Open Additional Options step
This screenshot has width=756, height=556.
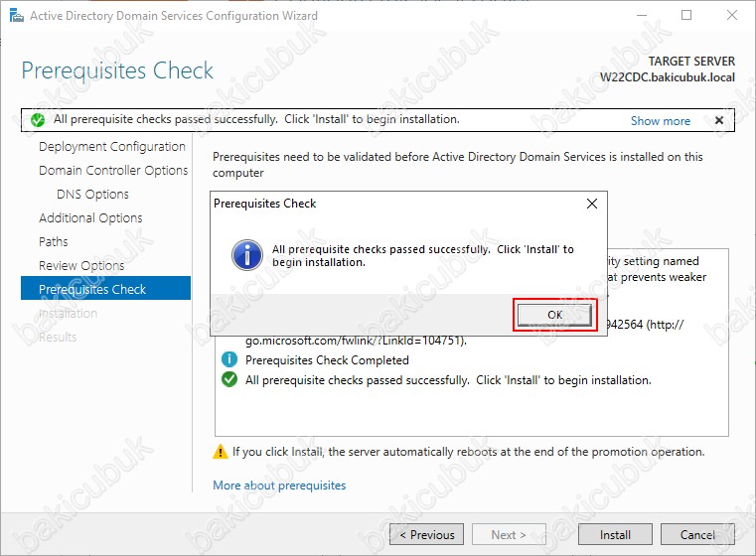pos(90,217)
